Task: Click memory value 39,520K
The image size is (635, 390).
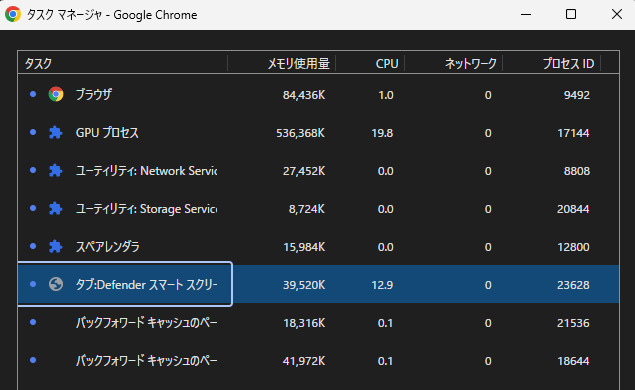Action: (304, 285)
